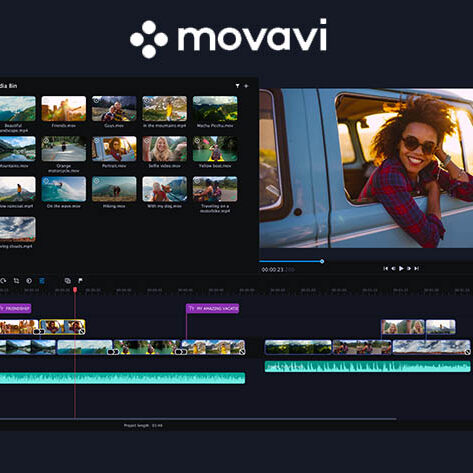Select the right teal audio track
The width and height of the screenshot is (473, 473).
click(x=368, y=366)
